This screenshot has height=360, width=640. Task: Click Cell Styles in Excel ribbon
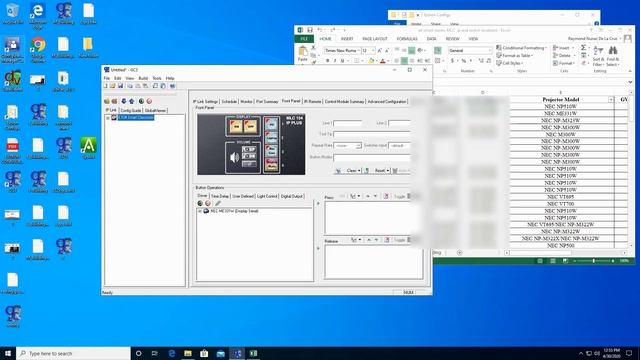tap(510, 63)
